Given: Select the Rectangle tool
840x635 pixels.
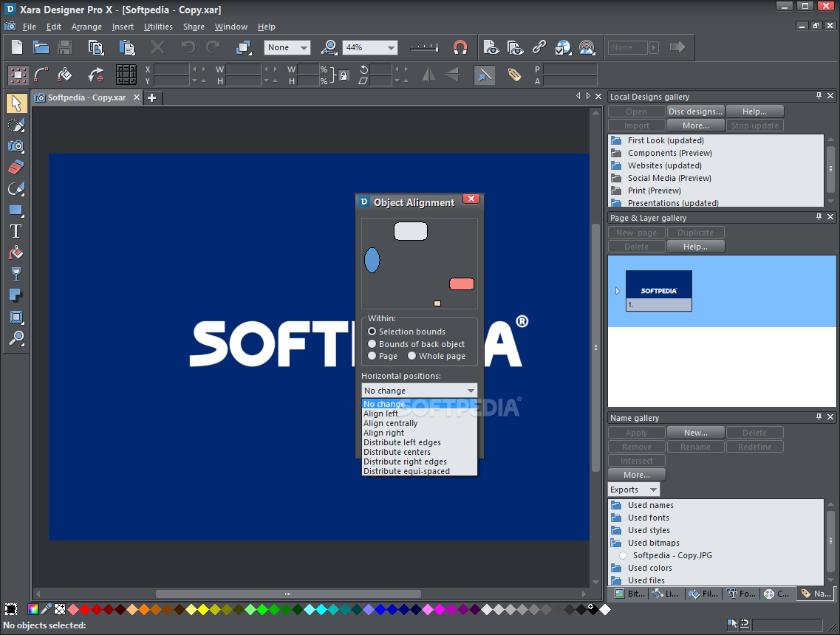Looking at the screenshot, I should coord(16,210).
